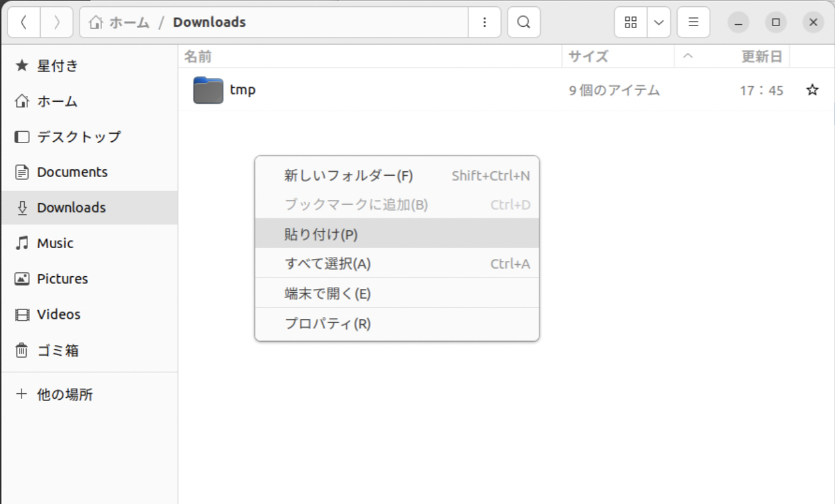Toggle sort order on サイズ column arrow

(x=687, y=57)
